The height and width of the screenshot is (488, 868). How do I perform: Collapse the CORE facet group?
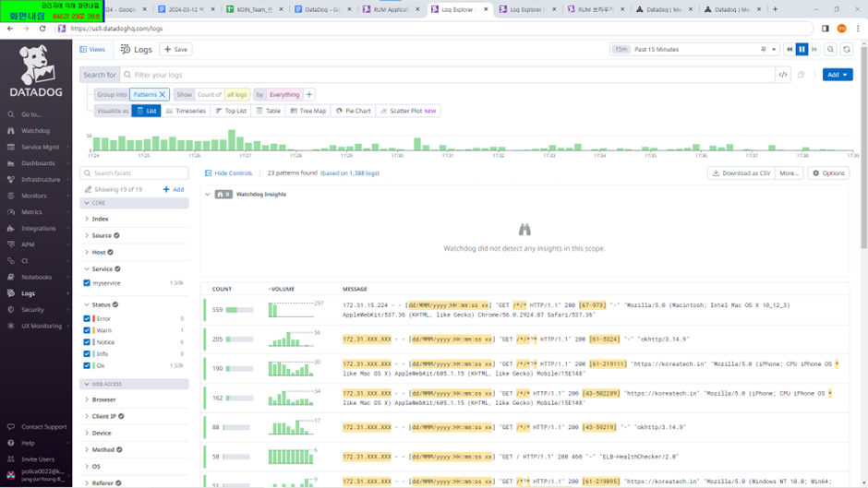point(134,203)
